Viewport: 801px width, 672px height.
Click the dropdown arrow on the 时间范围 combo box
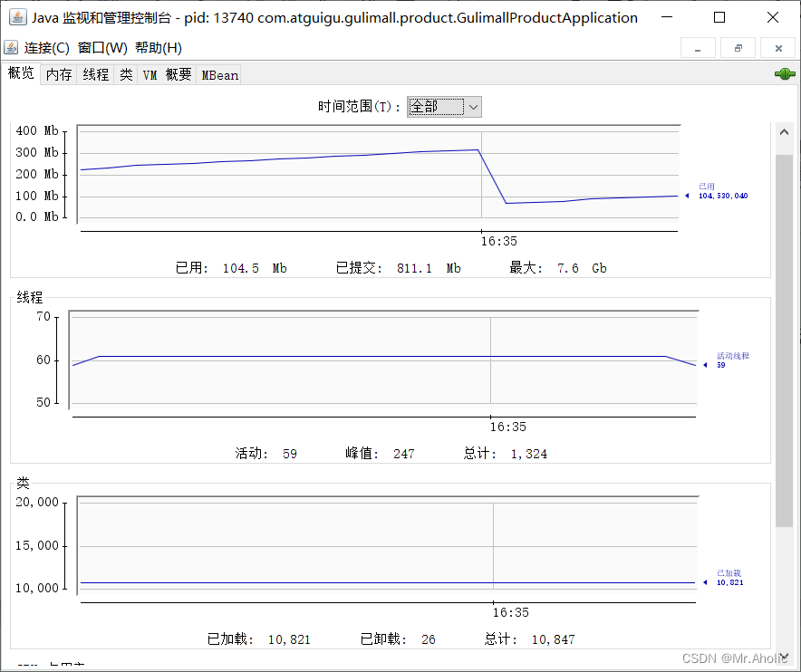coord(472,106)
